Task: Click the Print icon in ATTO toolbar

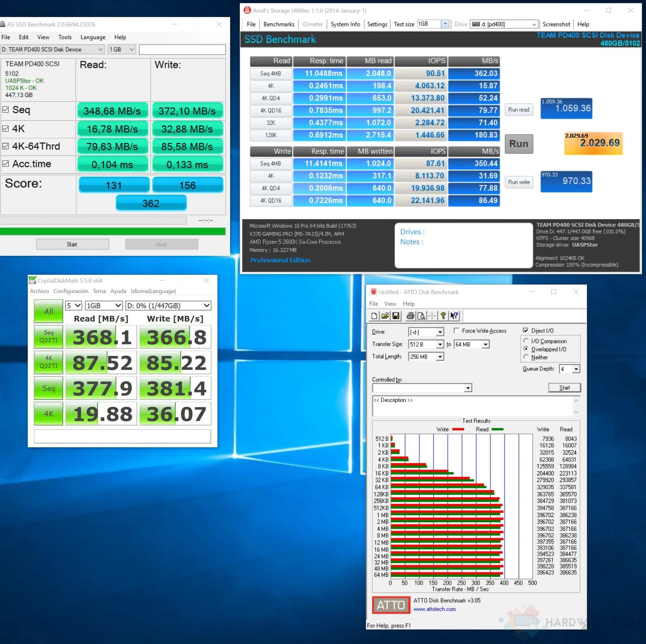Action: pyautogui.click(x=410, y=316)
